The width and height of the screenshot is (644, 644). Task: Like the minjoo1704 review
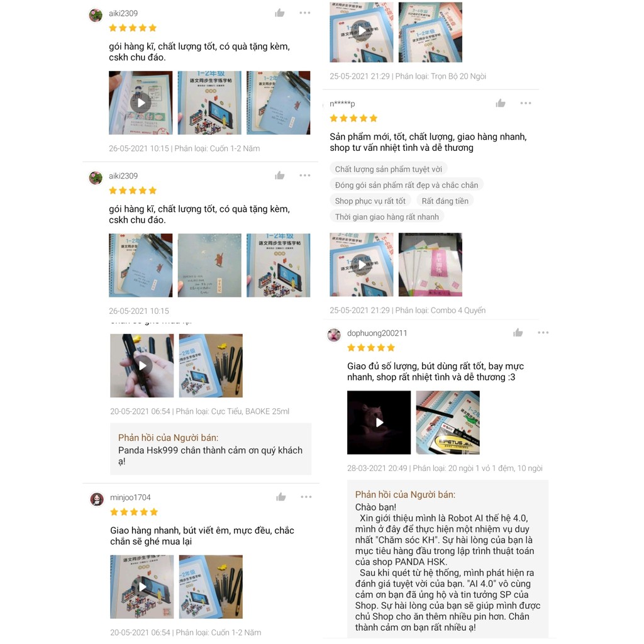pos(281,497)
